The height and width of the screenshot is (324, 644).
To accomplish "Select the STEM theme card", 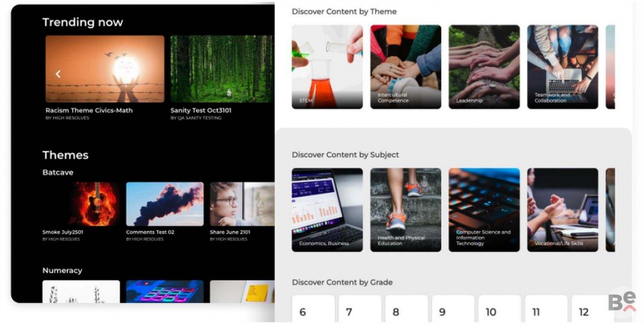I will (x=327, y=67).
